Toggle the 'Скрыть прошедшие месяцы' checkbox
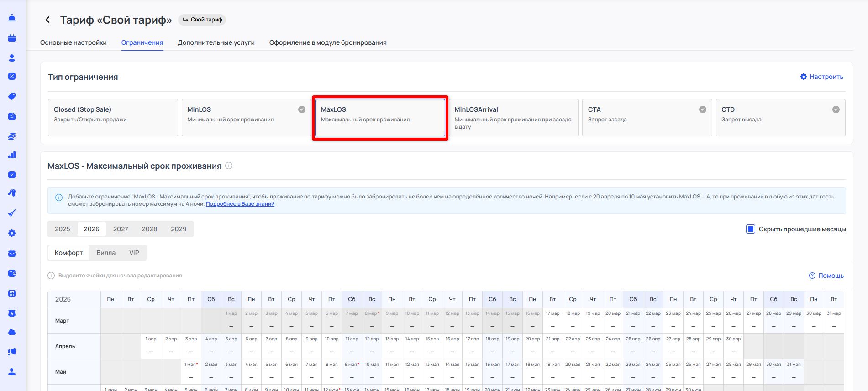868x391 pixels. [x=750, y=229]
